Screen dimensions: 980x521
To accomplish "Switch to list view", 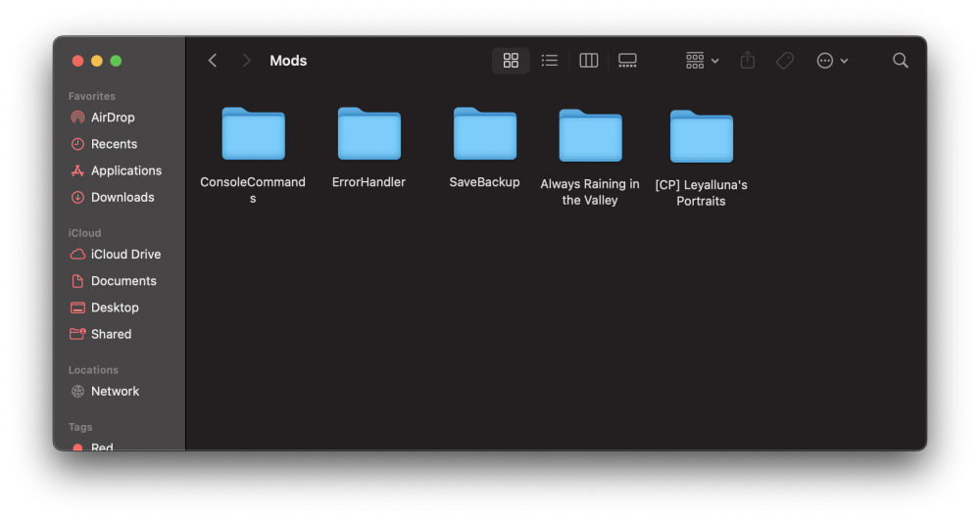I will (x=550, y=61).
